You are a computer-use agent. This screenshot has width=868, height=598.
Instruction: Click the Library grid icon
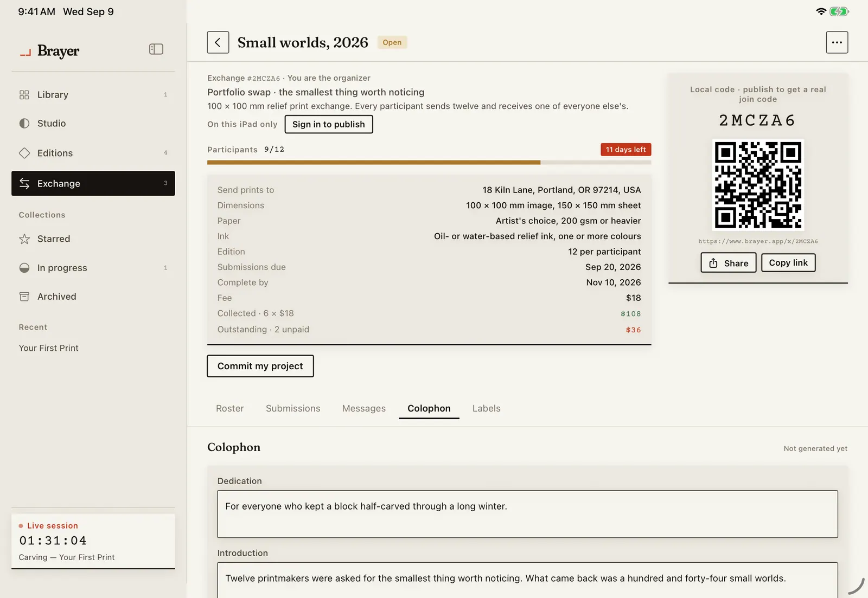[24, 95]
